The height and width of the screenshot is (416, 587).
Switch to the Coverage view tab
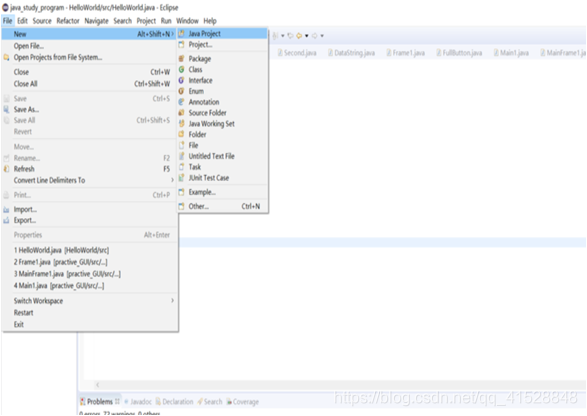point(243,402)
